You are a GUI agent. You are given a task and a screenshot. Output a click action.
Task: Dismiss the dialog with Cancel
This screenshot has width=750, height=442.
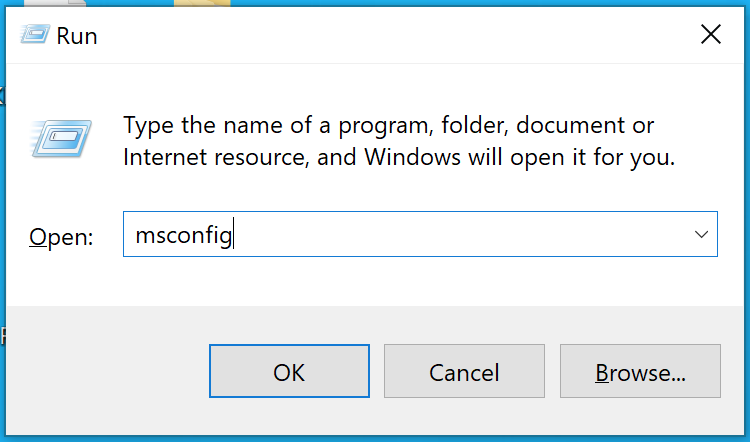[464, 371]
